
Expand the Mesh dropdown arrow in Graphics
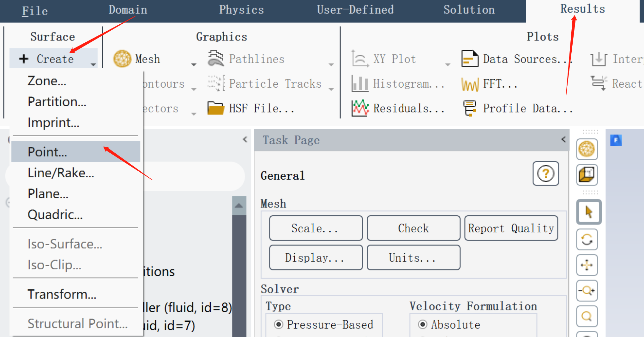point(194,64)
